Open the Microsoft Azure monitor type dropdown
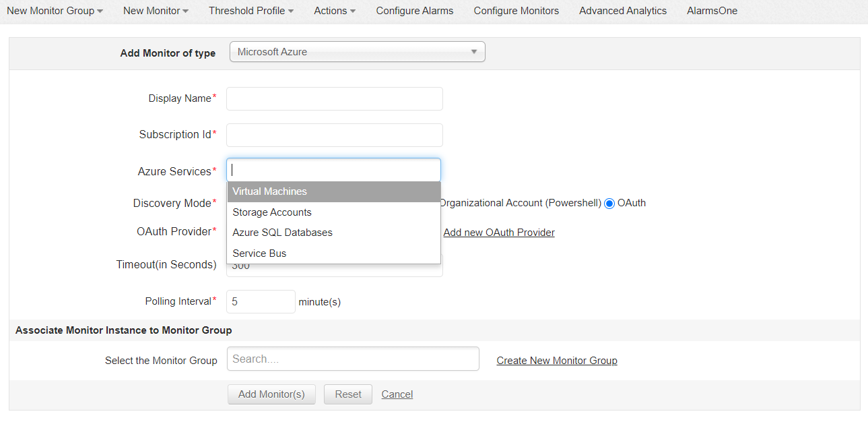Image resolution: width=868 pixels, height=422 pixels. (x=358, y=52)
